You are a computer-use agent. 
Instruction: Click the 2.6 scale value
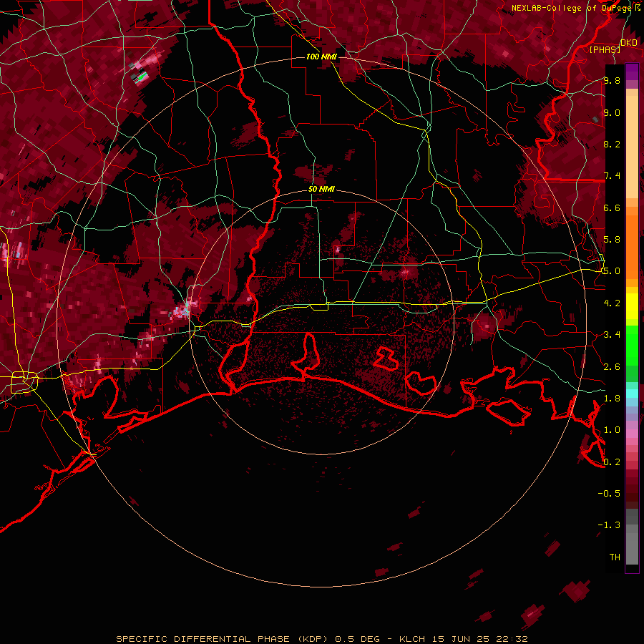click(612, 367)
